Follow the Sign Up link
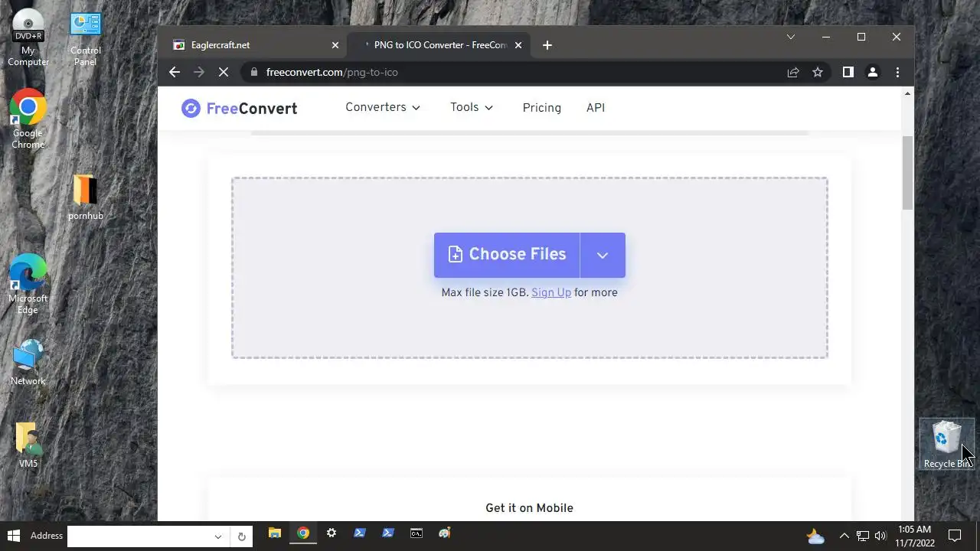The width and height of the screenshot is (980, 551). [551, 292]
